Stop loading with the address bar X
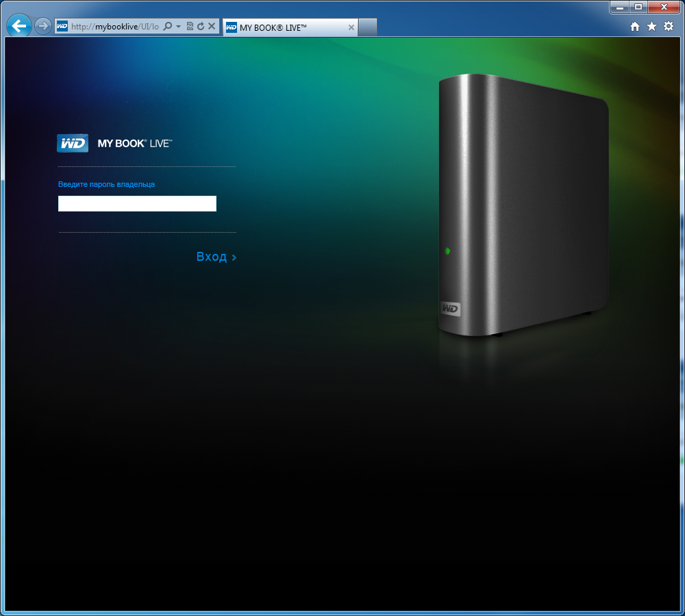Viewport: 685px width, 616px height. point(212,26)
